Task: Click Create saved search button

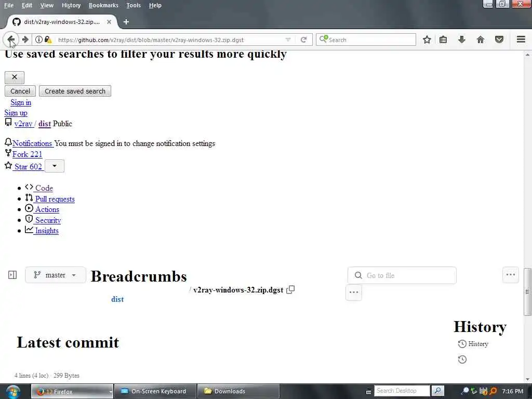Action: 75,91
